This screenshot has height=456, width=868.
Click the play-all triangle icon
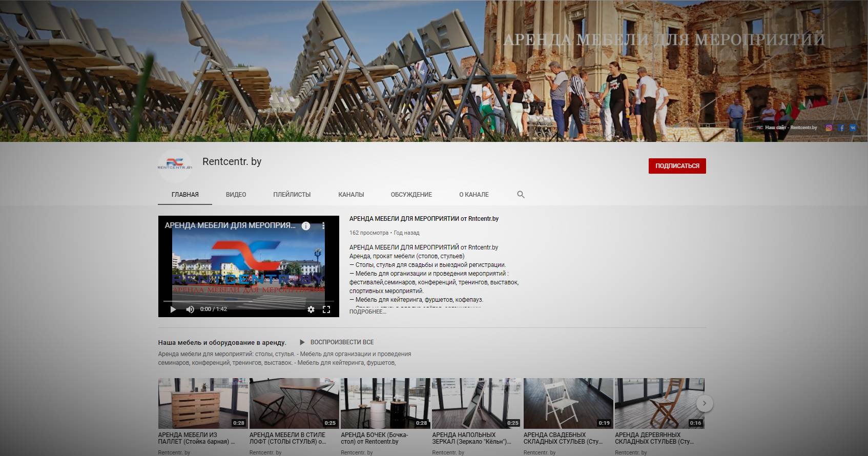302,342
